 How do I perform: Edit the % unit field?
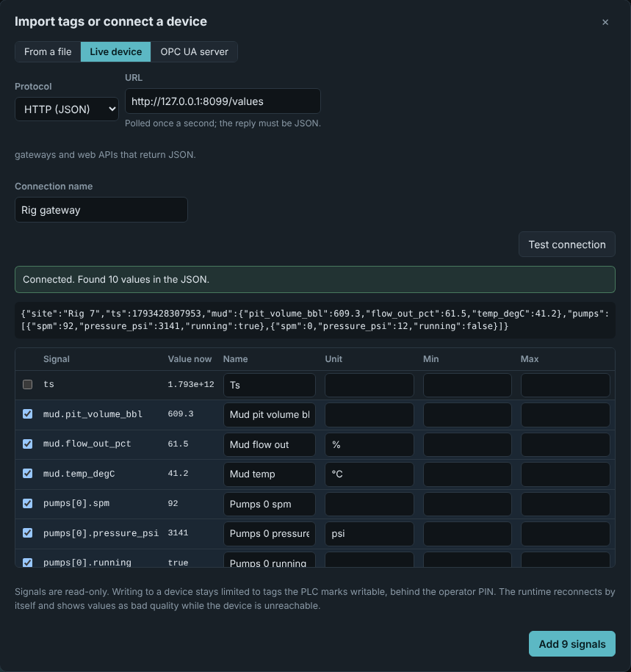[x=369, y=444]
